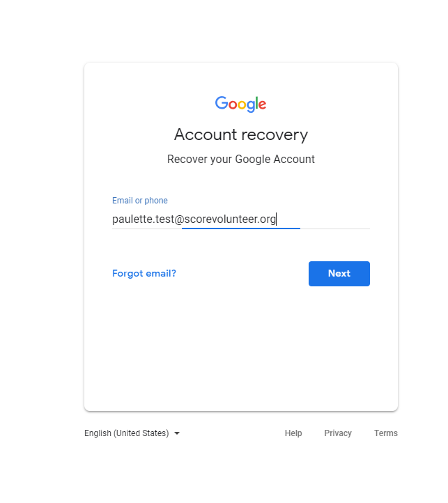448x503 pixels.
Task: Click the Email or phone floating label
Action: (140, 201)
